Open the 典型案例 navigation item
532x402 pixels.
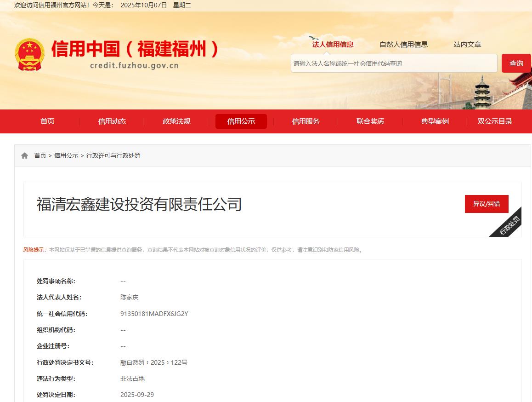tap(435, 121)
